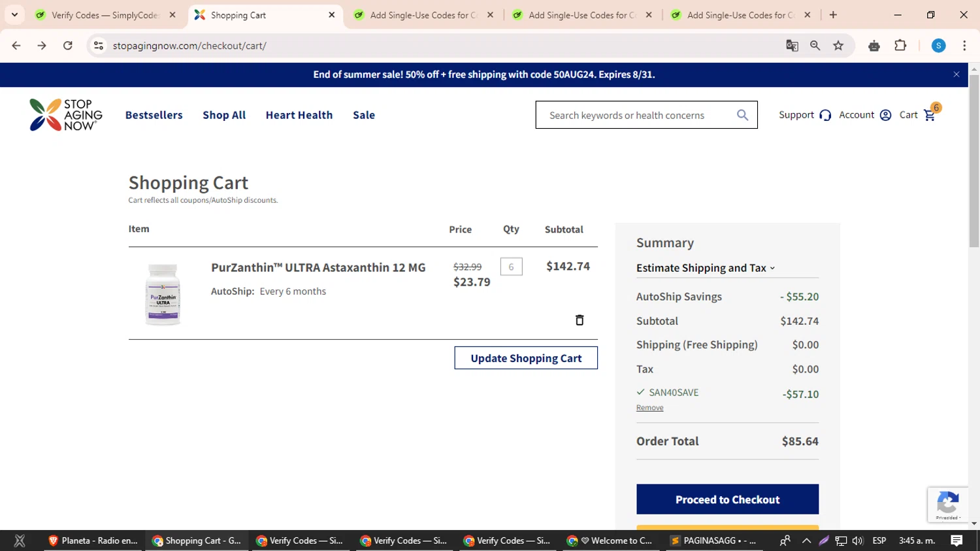Expand Estimate Shipping and Tax
Image resolution: width=980 pixels, height=551 pixels.
click(706, 268)
